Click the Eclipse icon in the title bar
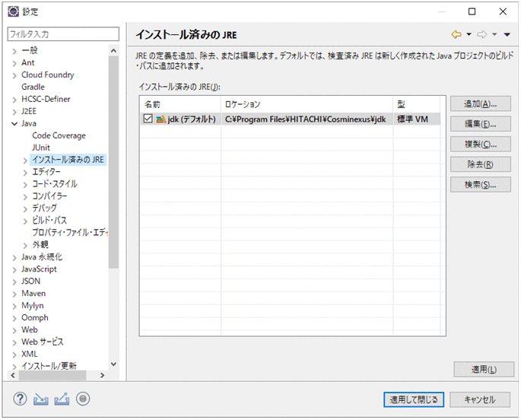This screenshot has width=521, height=420. point(13,11)
